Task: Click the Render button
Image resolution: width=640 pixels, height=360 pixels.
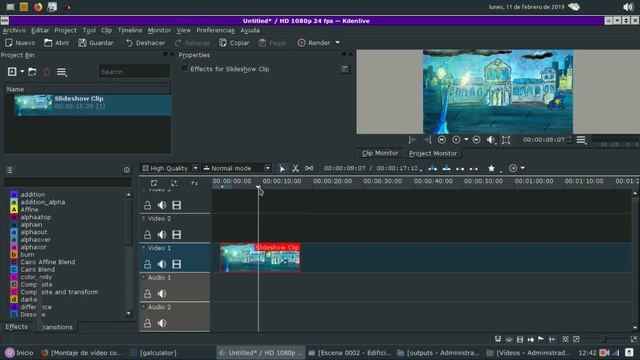Action: point(313,42)
